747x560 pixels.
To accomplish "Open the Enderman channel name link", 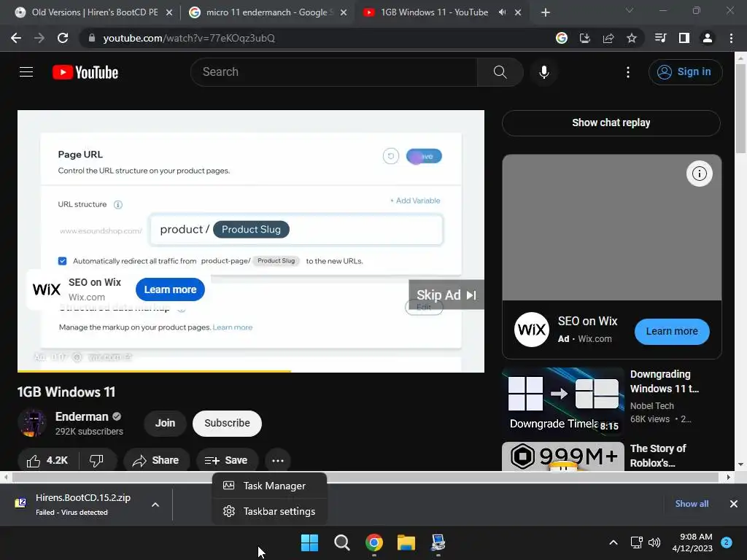I will pyautogui.click(x=82, y=416).
